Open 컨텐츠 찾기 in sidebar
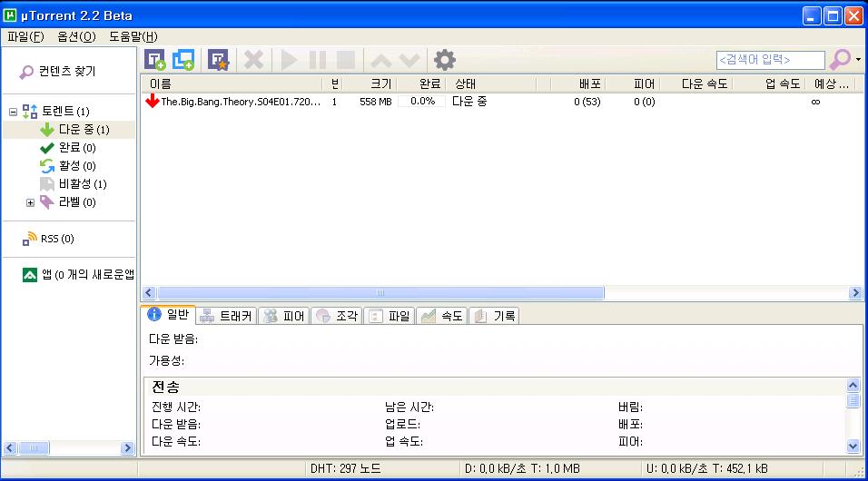Viewport: 868px width, 481px height. (57, 72)
